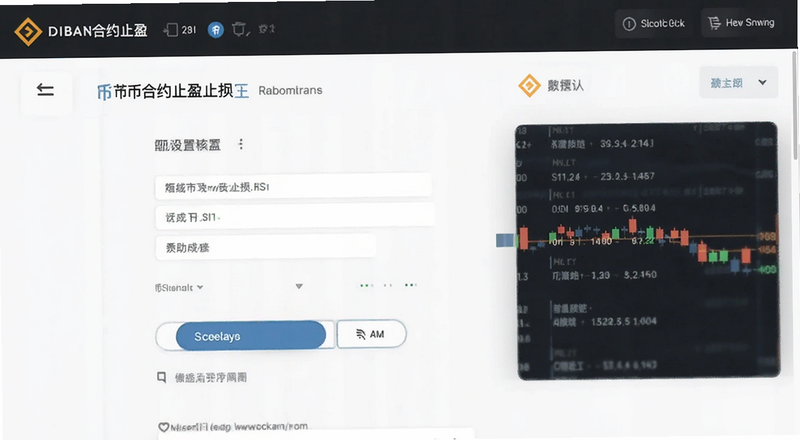Click the heart icon near the bottom link

163,427
